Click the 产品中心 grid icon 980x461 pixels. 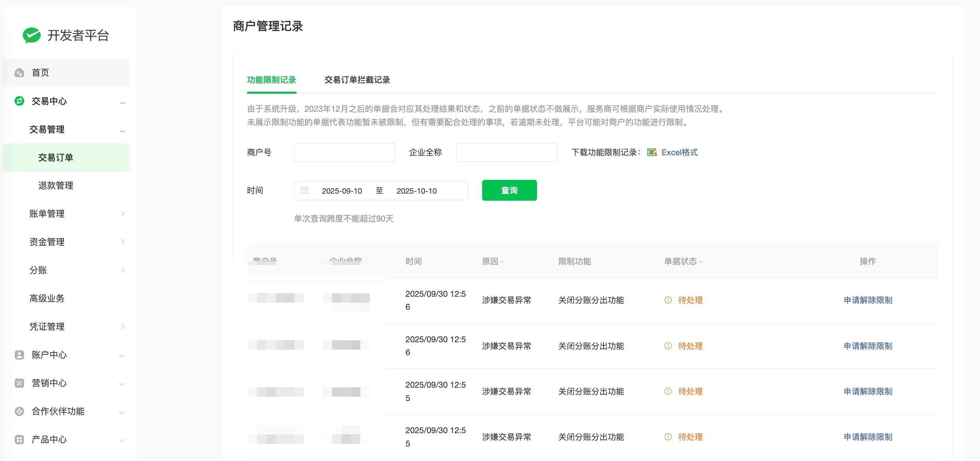[19, 439]
